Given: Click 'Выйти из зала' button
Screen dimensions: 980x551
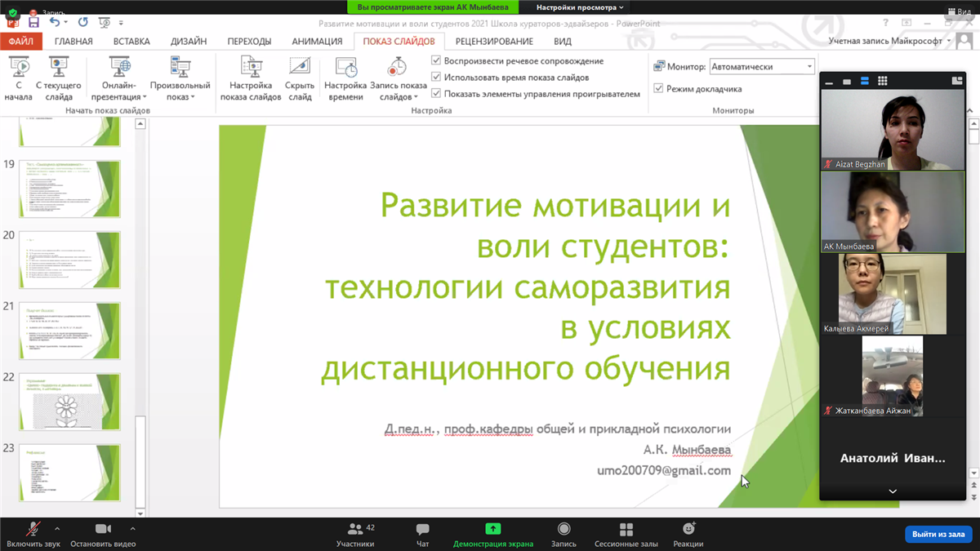Looking at the screenshot, I should click(x=938, y=534).
